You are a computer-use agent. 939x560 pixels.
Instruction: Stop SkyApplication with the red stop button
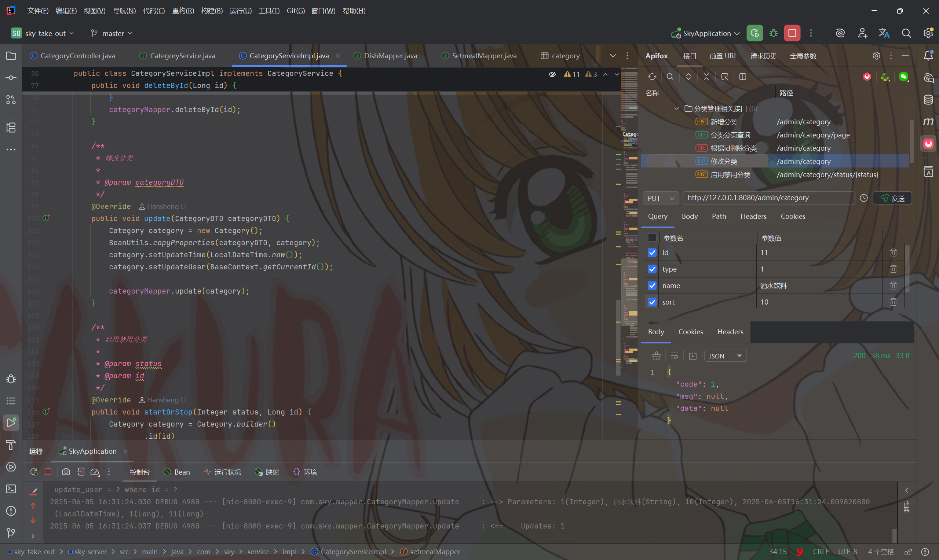click(x=792, y=33)
